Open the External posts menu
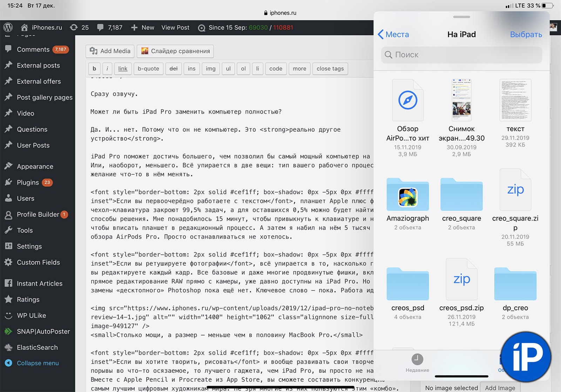 point(38,65)
